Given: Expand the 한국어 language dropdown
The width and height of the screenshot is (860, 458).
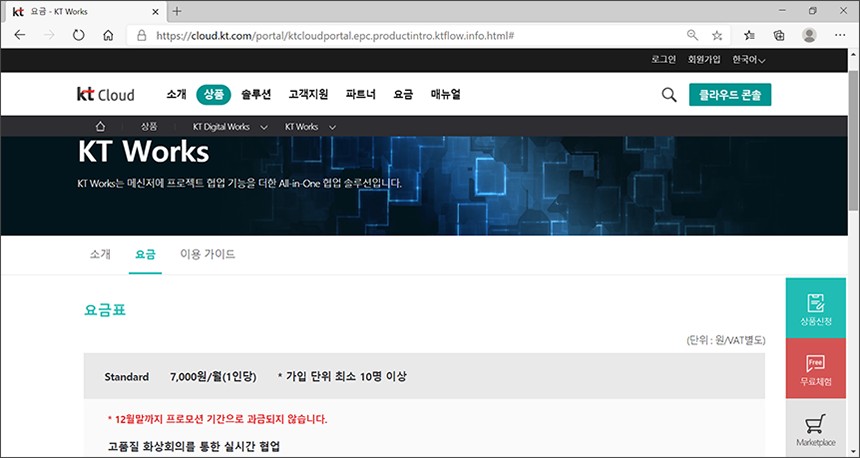Looking at the screenshot, I should (749, 60).
